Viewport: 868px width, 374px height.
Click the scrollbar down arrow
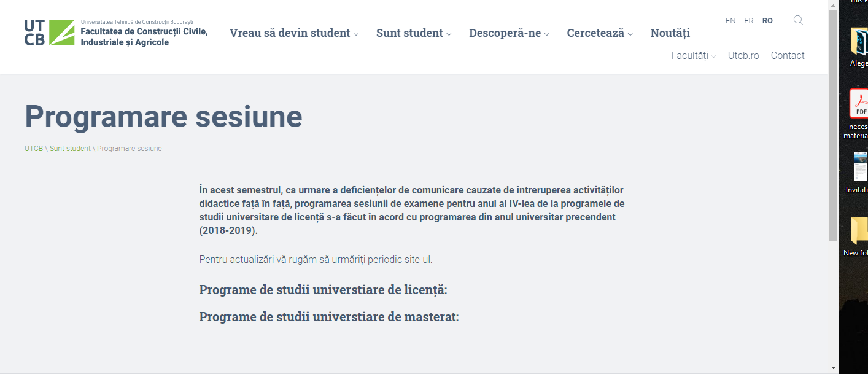point(833,368)
